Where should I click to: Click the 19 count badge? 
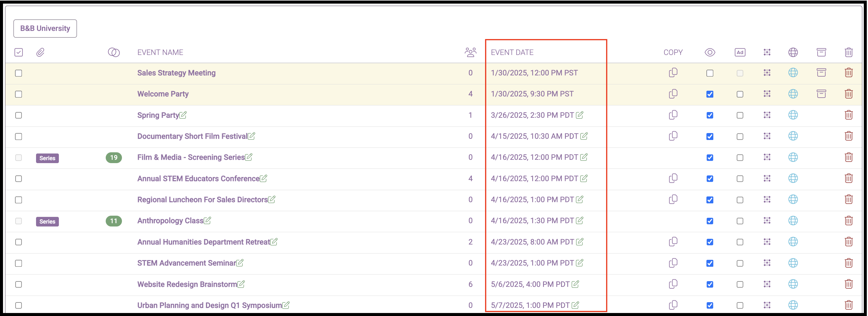pos(114,157)
